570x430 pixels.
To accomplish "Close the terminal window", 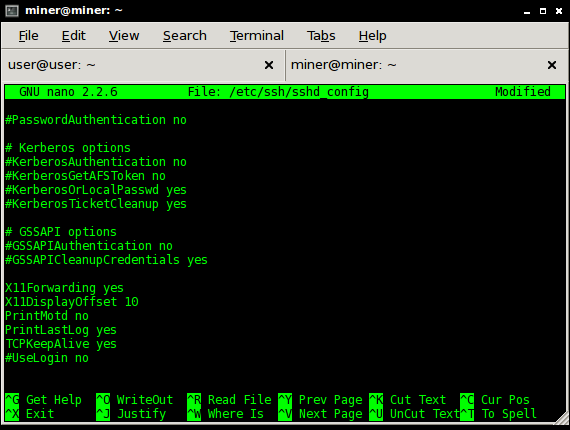I will [x=559, y=11].
